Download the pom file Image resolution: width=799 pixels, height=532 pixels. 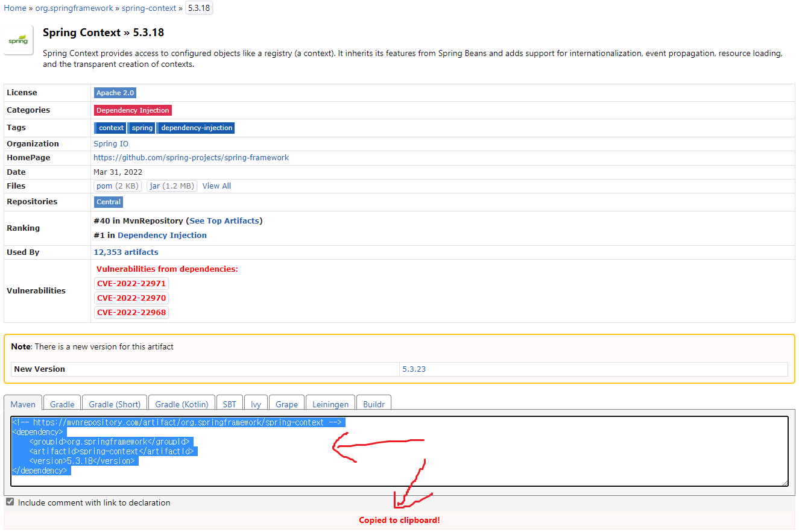118,186
